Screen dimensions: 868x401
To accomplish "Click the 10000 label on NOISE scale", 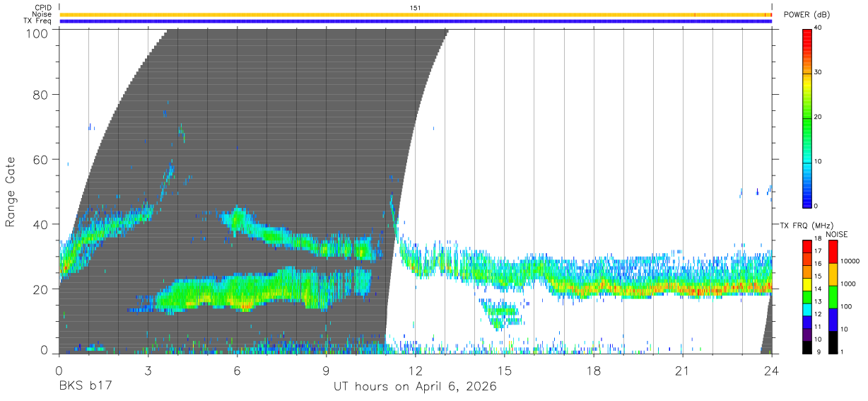I will 850,261.
